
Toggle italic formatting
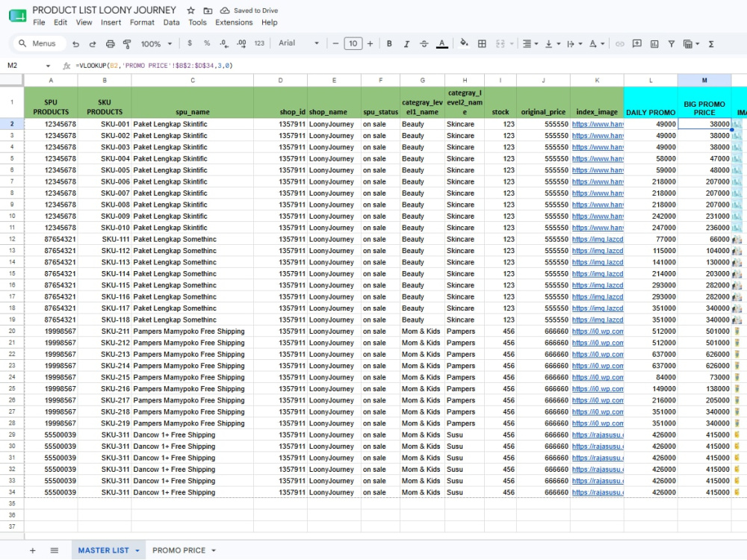coord(406,44)
